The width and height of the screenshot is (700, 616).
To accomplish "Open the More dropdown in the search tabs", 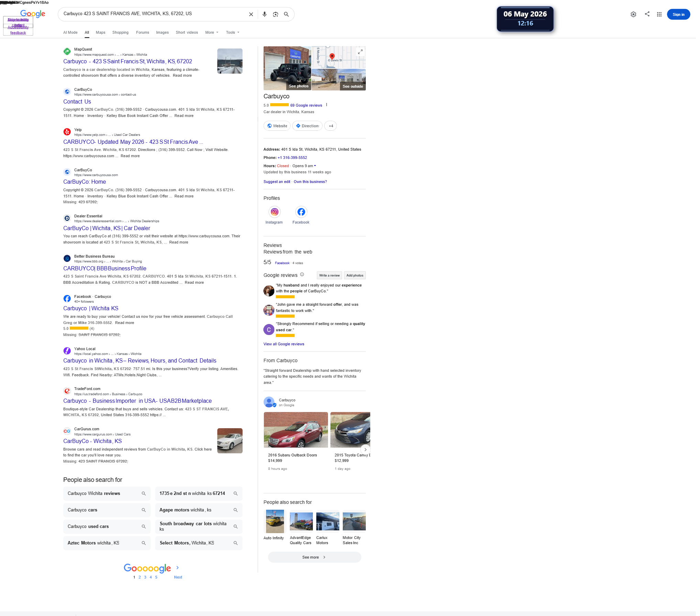I will pos(212,33).
